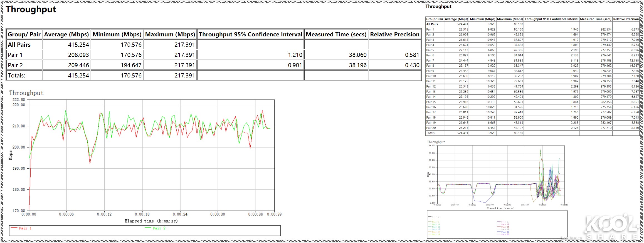This screenshot has width=644, height=243.
Task: Click the 'Pair 14' row label in right table
Action: tap(431, 97)
